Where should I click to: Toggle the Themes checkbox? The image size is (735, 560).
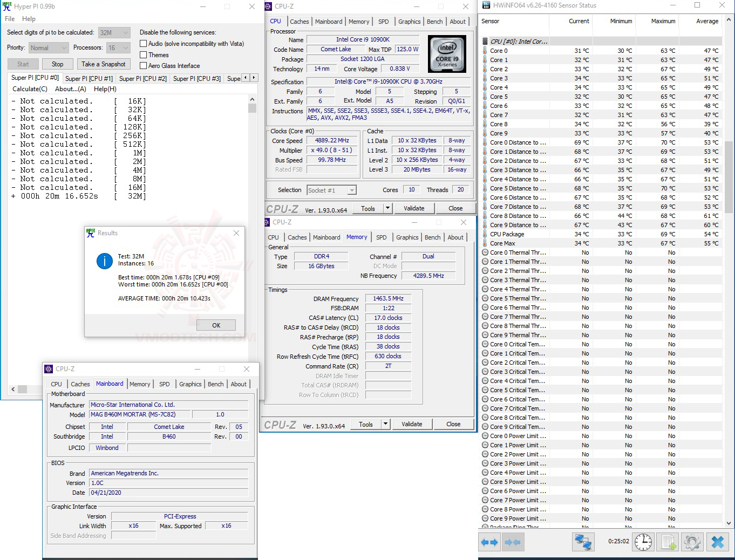143,54
